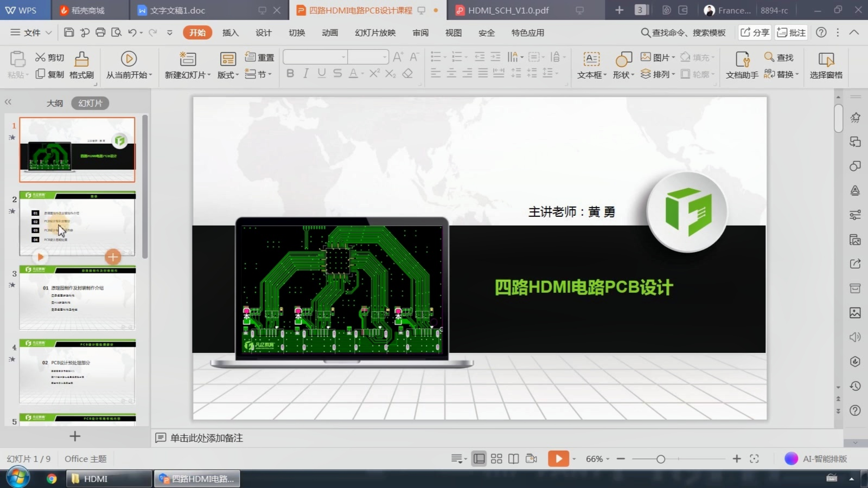Open the Shapes gallery
868x488 pixels.
(623, 65)
